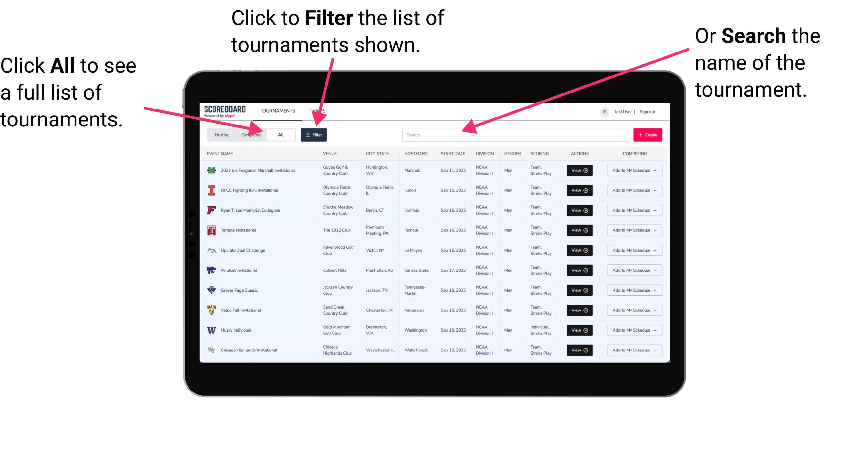This screenshot has height=467, width=868.
Task: Toggle the Competing filter tab
Action: click(x=250, y=134)
